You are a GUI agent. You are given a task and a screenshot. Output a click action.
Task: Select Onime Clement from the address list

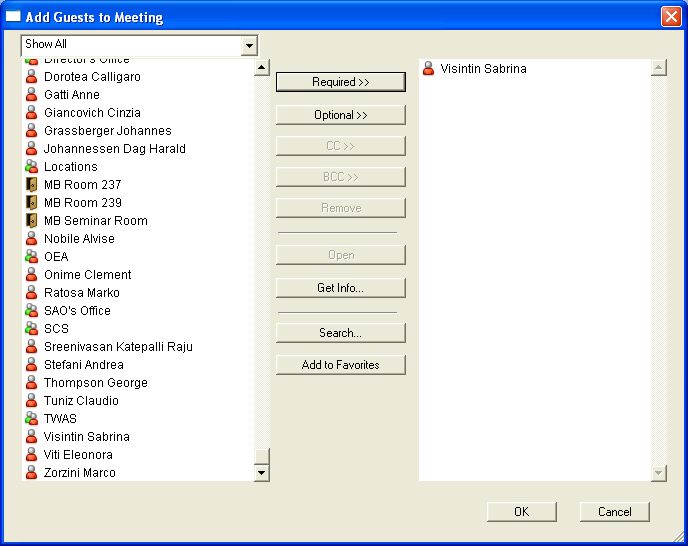coord(87,275)
